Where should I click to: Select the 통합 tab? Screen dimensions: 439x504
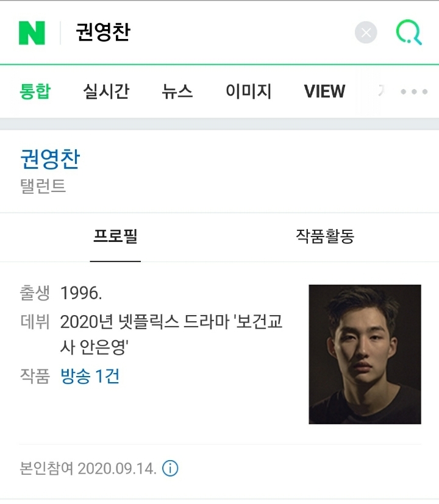pyautogui.click(x=35, y=92)
